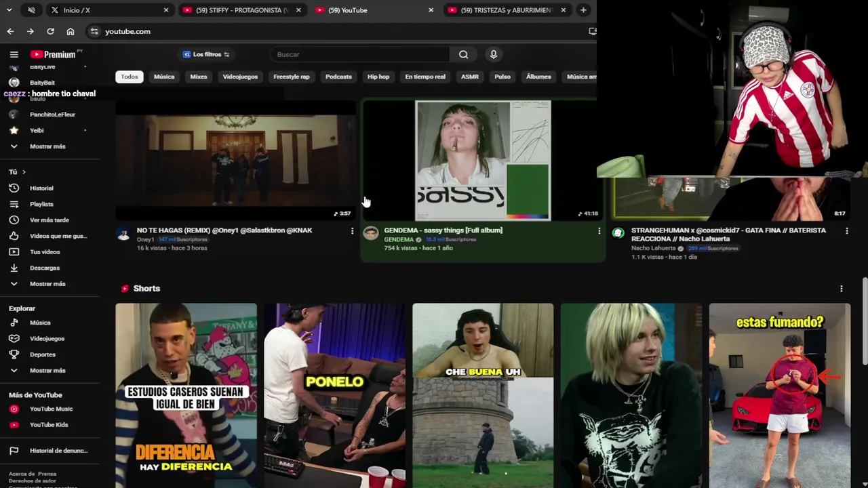Screen dimensions: 868x488
Task: Open the Nacho Lahuerta channel avatar
Action: [618, 234]
